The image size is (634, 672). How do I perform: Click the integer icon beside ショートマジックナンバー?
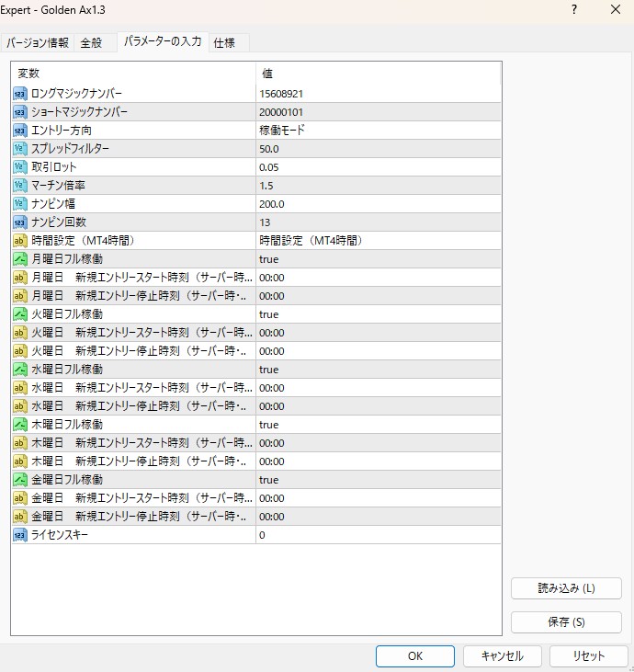(19, 112)
